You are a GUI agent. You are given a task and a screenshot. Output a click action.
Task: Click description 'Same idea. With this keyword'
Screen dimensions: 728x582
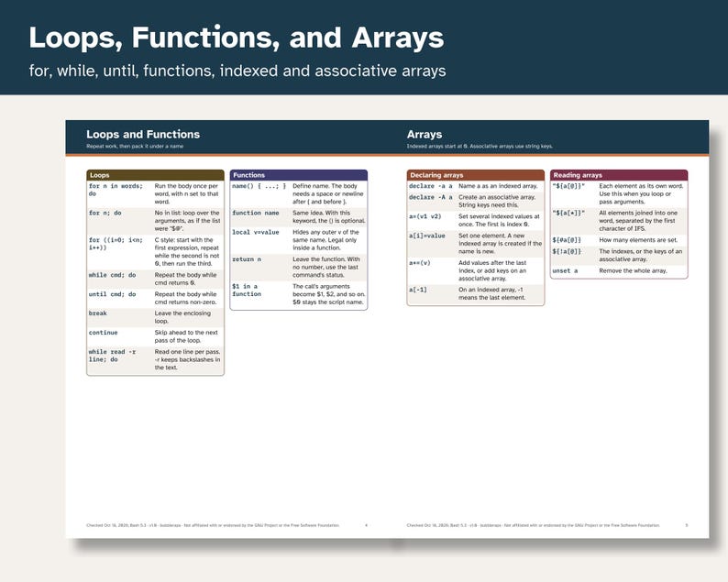(x=329, y=216)
